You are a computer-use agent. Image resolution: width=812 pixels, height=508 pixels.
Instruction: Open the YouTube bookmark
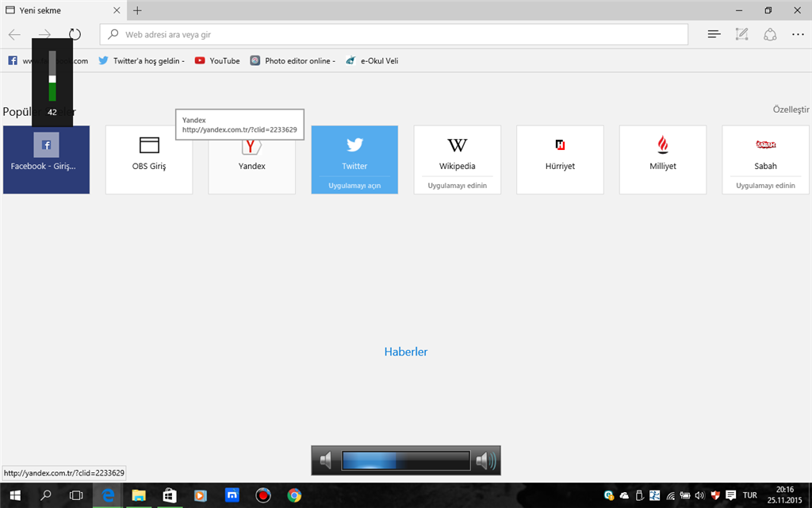pyautogui.click(x=217, y=60)
